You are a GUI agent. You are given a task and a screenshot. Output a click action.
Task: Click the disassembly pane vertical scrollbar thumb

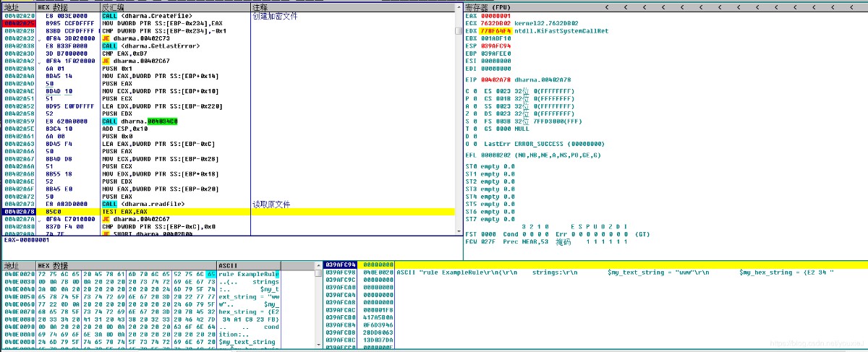coord(459,31)
